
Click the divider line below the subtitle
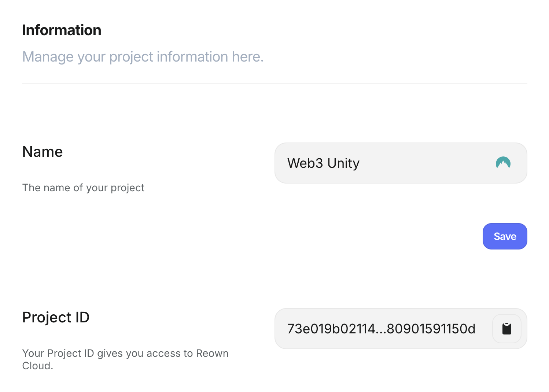[274, 84]
